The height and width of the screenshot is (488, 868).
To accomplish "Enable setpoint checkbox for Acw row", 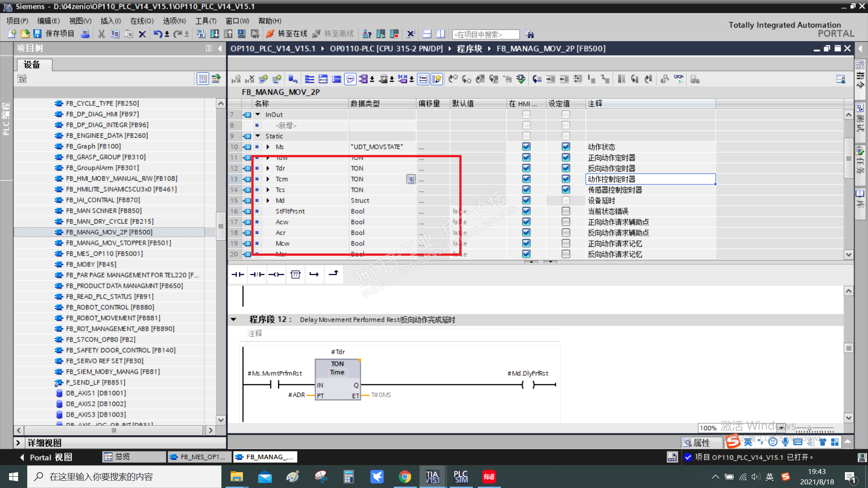I will tap(566, 222).
